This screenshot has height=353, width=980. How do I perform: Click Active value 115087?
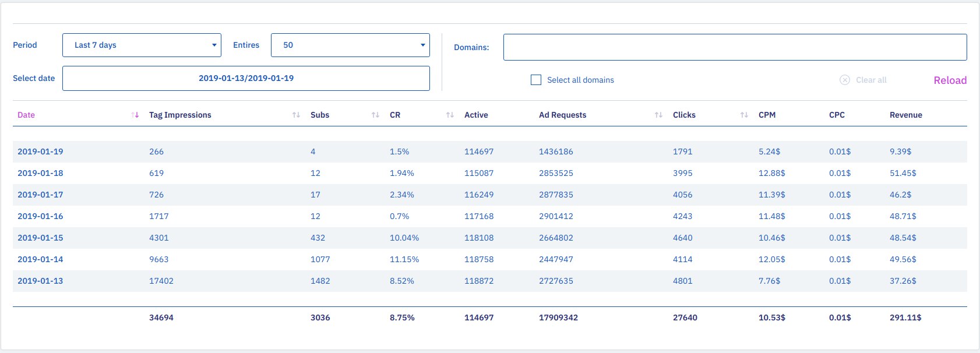point(479,173)
